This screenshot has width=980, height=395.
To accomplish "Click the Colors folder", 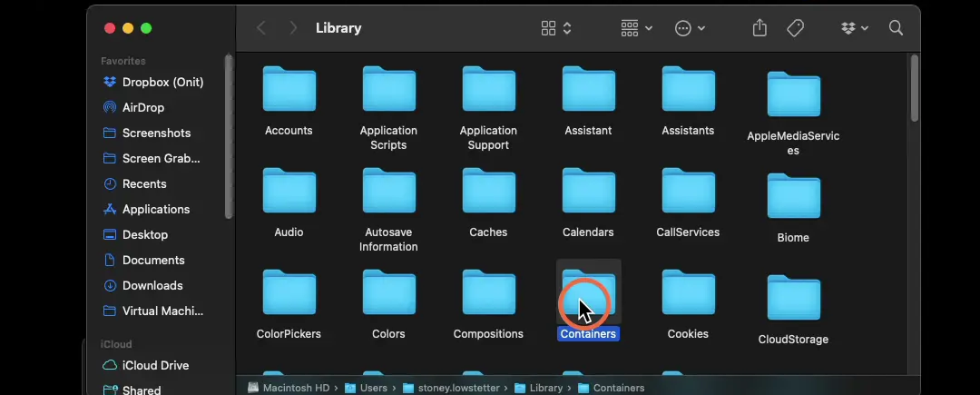I will pos(388,292).
